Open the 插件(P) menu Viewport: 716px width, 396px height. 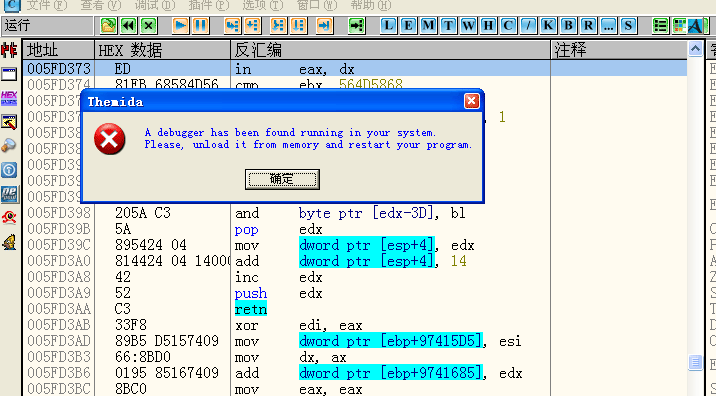(209, 5)
